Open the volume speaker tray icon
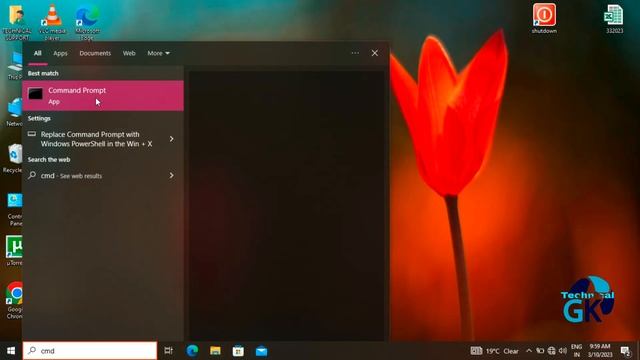 563,351
